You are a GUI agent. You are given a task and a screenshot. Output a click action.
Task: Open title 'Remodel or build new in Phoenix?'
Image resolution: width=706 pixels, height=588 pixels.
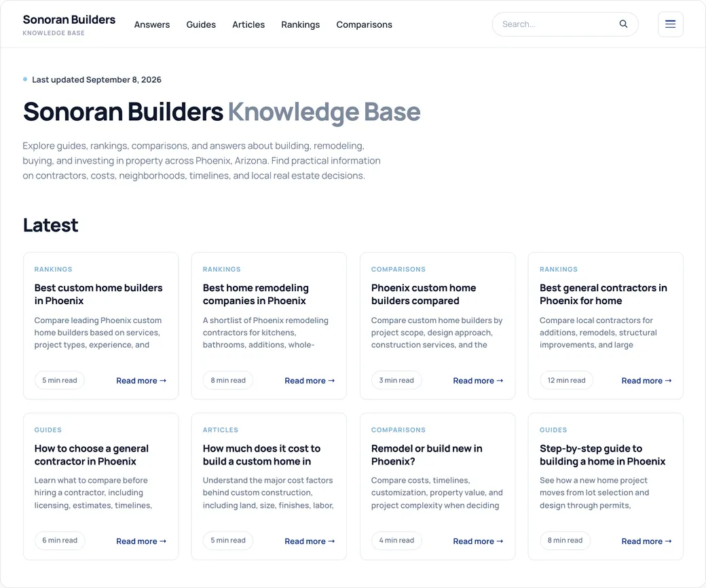(426, 455)
